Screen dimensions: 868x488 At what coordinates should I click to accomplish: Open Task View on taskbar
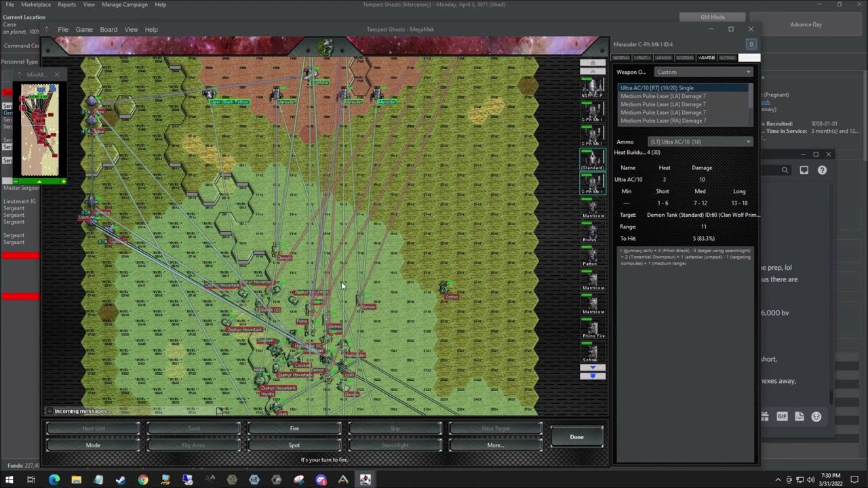tap(31, 480)
